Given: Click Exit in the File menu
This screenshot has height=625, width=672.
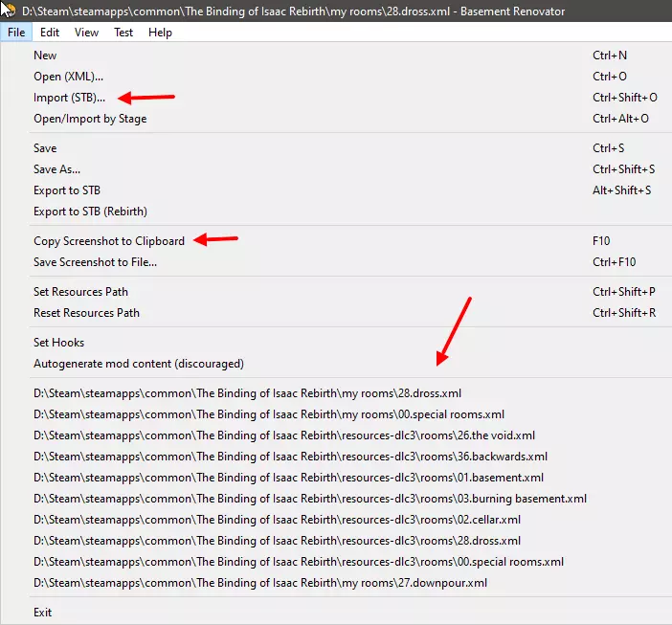Looking at the screenshot, I should coord(336,613).
